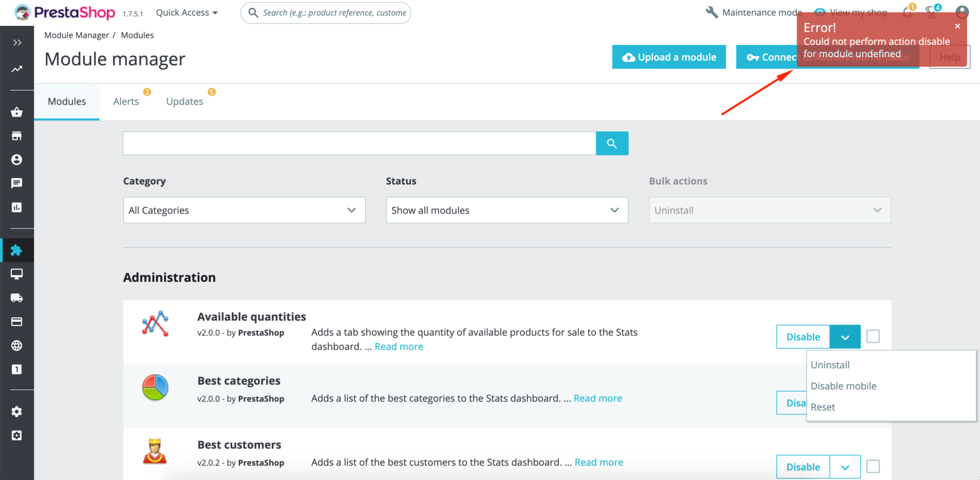
Task: Choose Uninstall from the module action menu
Action: coord(830,365)
